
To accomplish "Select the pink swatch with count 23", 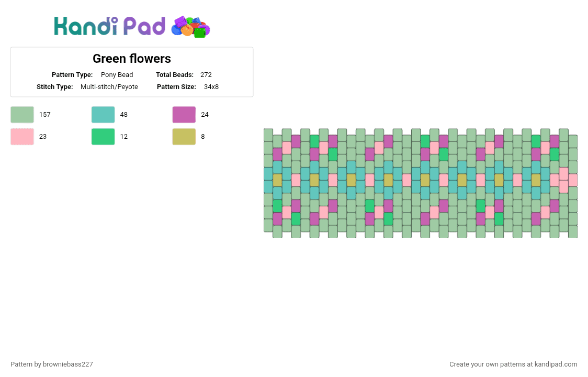I will coord(22,137).
